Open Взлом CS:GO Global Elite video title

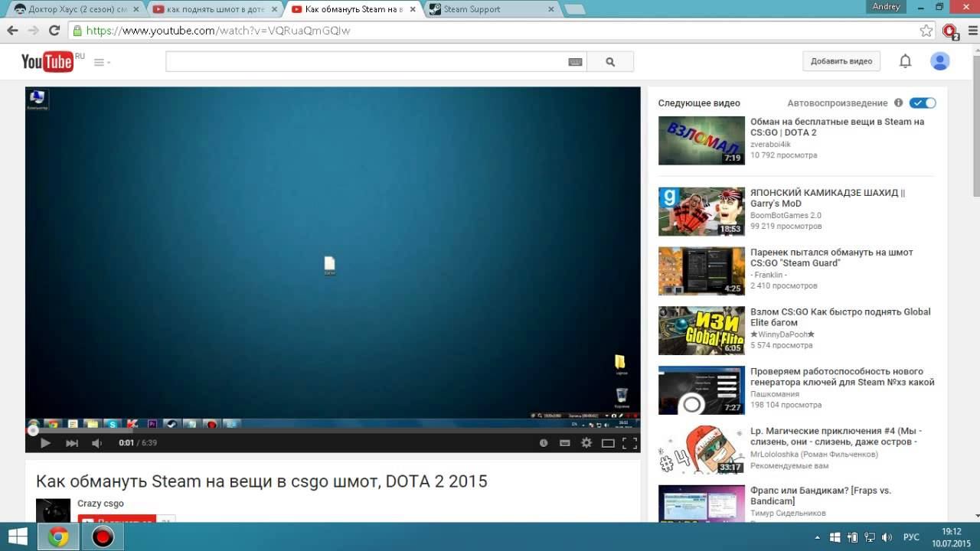pos(841,318)
